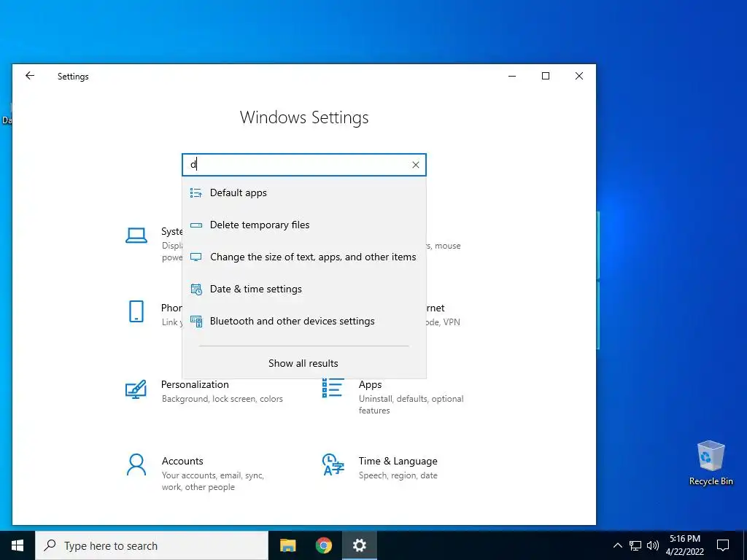Open the Accounts person icon
Viewport: 747px width, 560px height.
tap(136, 464)
